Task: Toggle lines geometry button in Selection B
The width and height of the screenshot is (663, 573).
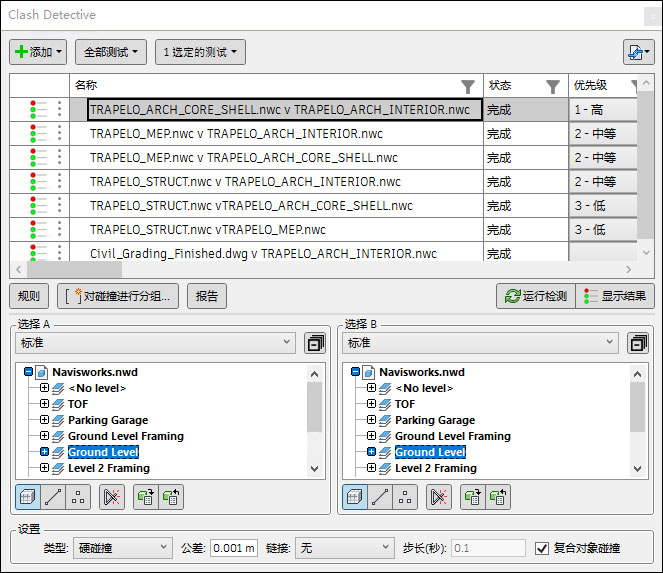Action: click(380, 497)
